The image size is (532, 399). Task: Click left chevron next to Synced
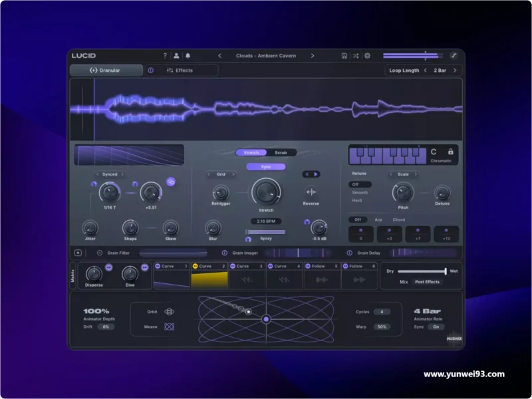pos(97,174)
